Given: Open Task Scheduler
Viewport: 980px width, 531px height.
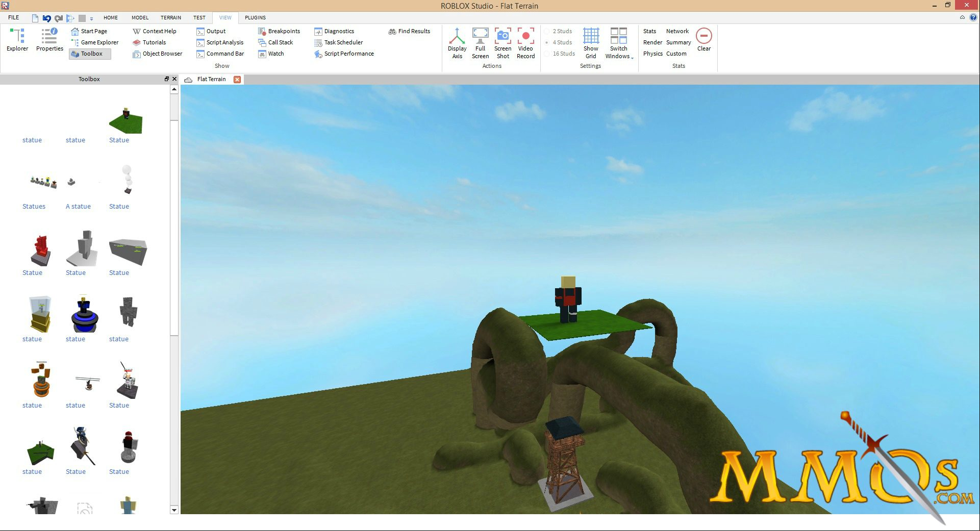Looking at the screenshot, I should 339,42.
